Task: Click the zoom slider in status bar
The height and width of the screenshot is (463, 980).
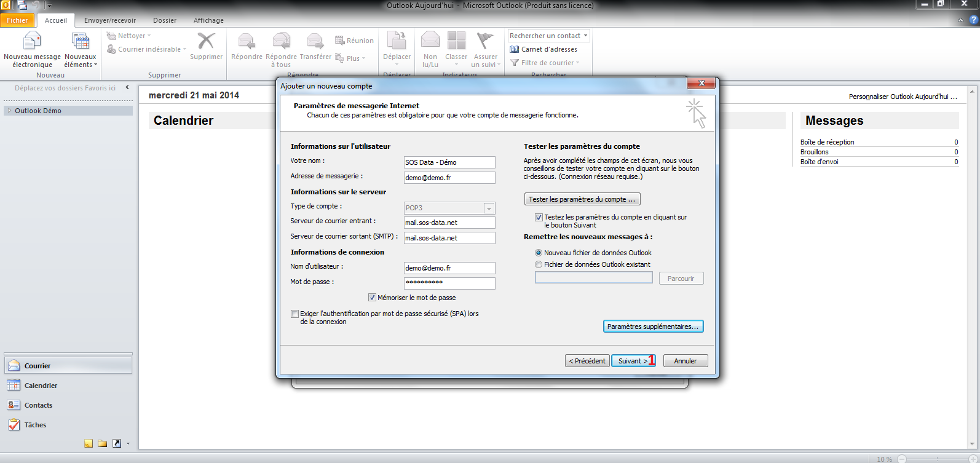Action: pos(938,459)
